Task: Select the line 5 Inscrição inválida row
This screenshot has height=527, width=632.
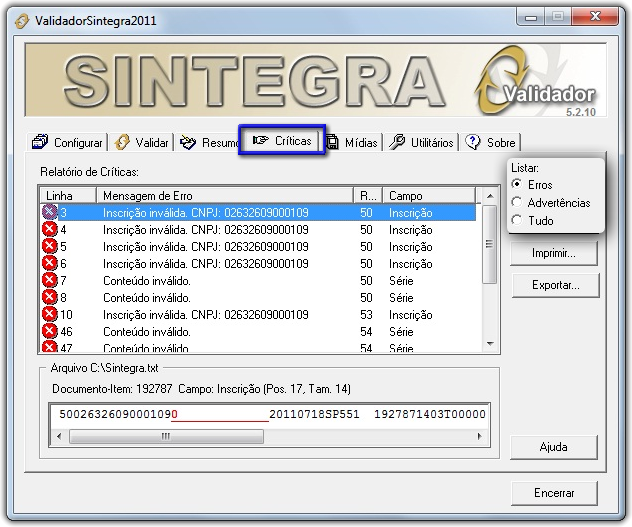Action: [x=258, y=246]
